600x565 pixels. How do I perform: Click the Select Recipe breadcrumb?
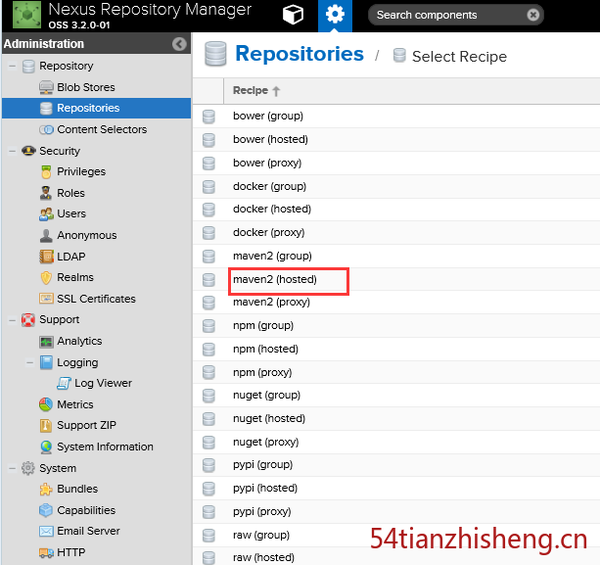pyautogui.click(x=459, y=57)
